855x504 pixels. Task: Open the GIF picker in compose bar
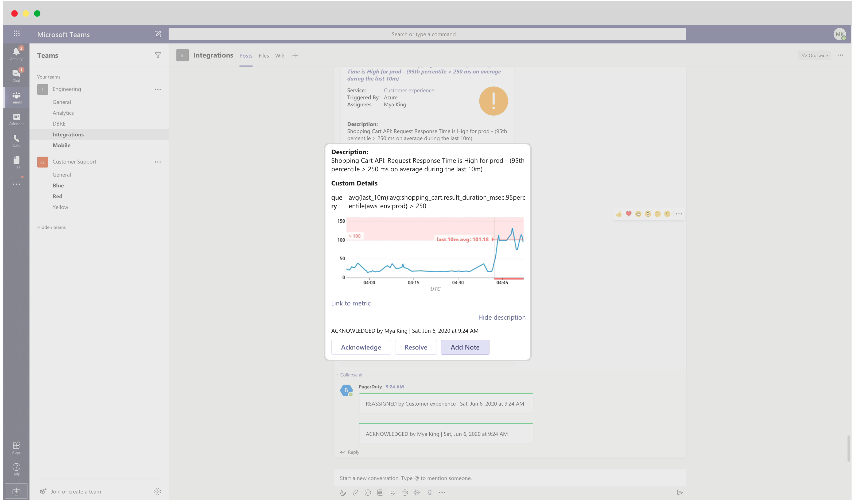(x=380, y=493)
